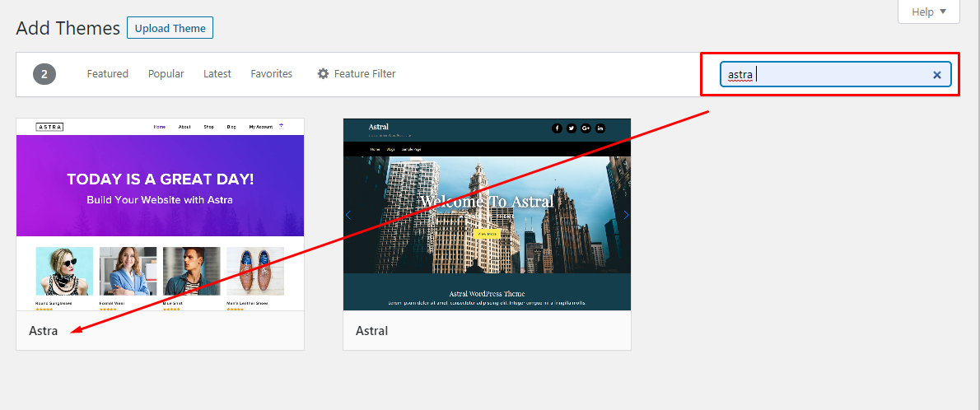Click the Upload Theme button
The height and width of the screenshot is (410, 980).
pos(170,28)
